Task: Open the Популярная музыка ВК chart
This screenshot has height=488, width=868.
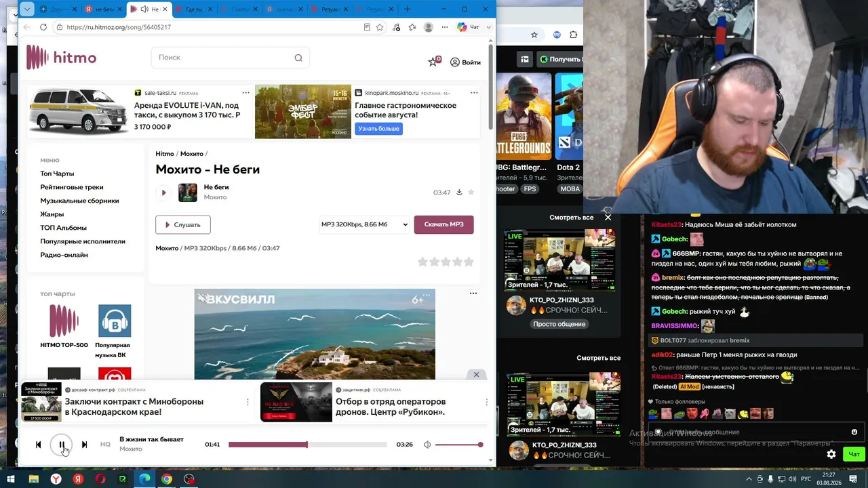Action: pyautogui.click(x=115, y=331)
